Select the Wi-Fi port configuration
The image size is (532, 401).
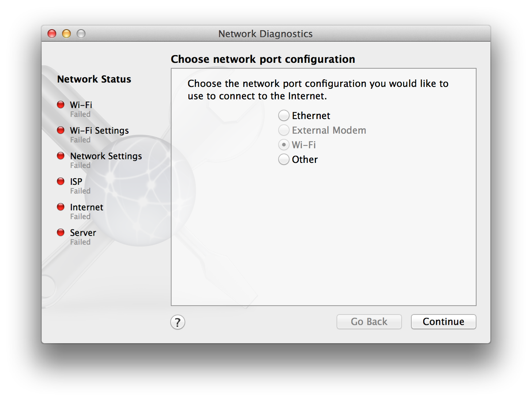point(284,145)
